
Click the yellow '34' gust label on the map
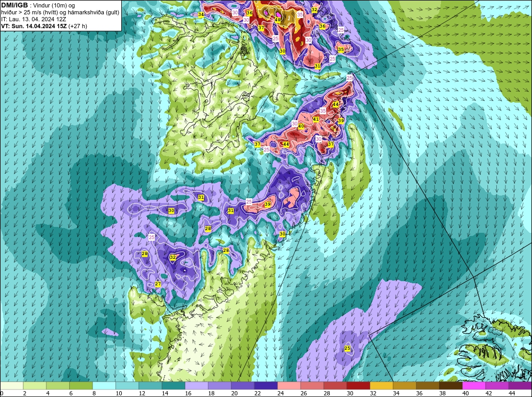click(x=201, y=14)
